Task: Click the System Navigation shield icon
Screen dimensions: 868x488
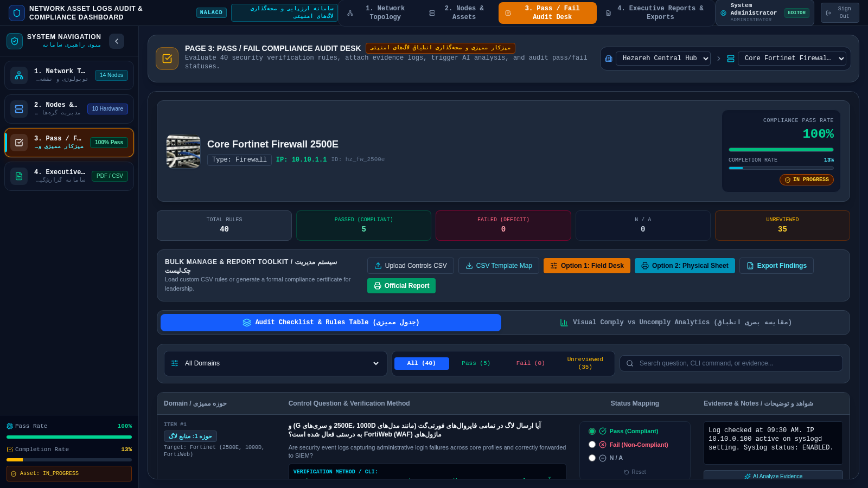Action: [15, 41]
